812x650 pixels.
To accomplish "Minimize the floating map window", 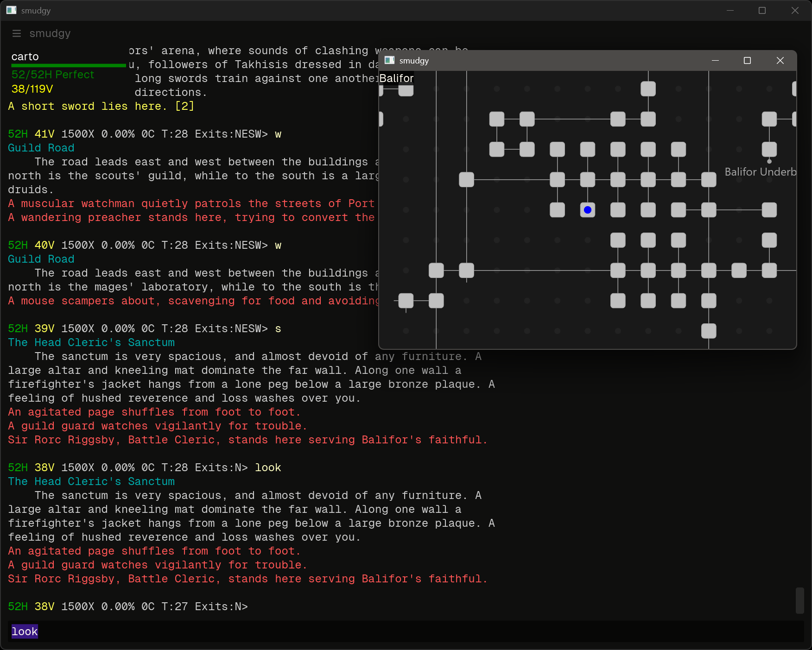I will pos(715,61).
